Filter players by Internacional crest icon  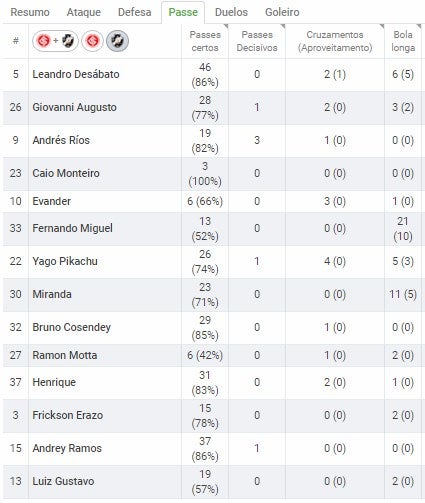point(92,41)
